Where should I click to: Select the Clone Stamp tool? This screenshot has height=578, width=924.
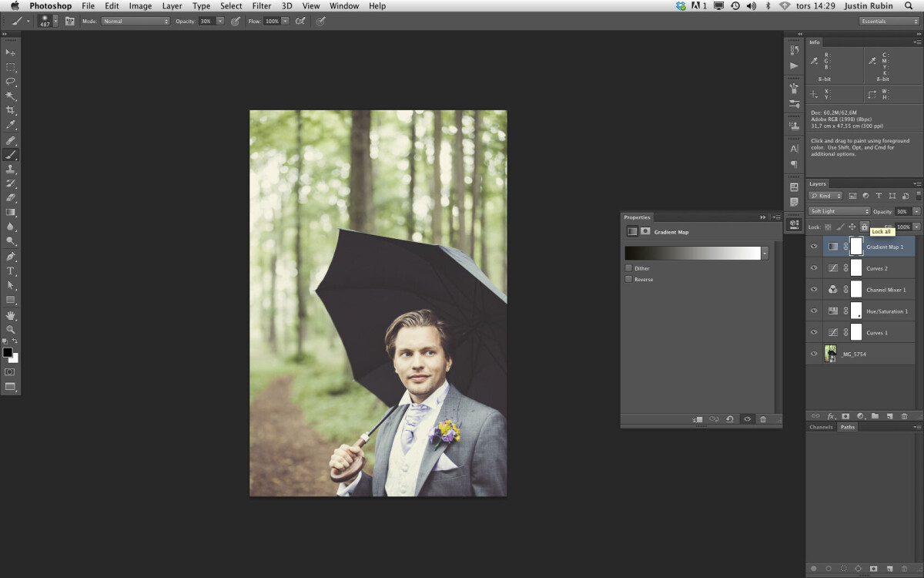[11, 170]
